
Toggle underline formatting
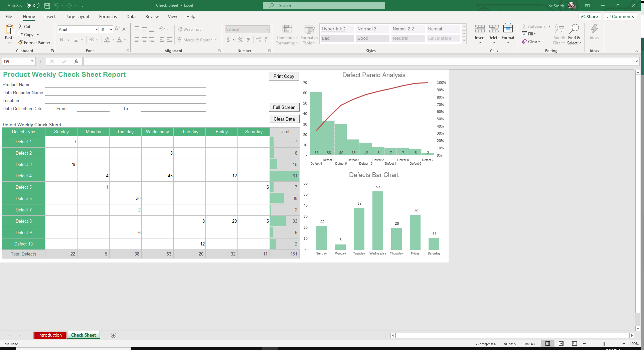tap(76, 40)
